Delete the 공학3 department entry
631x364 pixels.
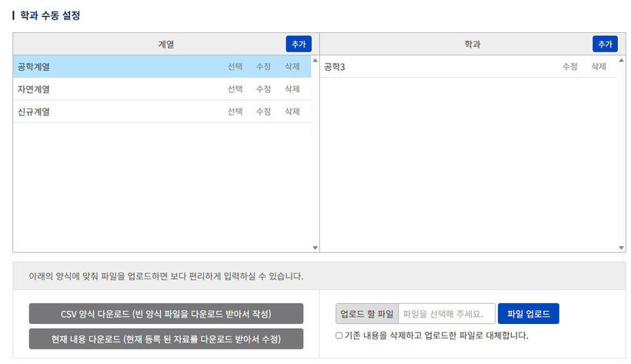(599, 67)
